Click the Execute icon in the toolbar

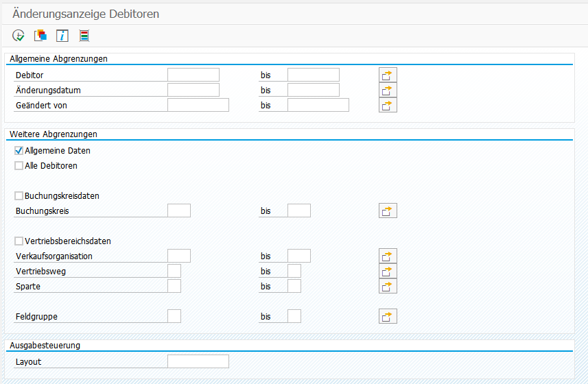19,36
